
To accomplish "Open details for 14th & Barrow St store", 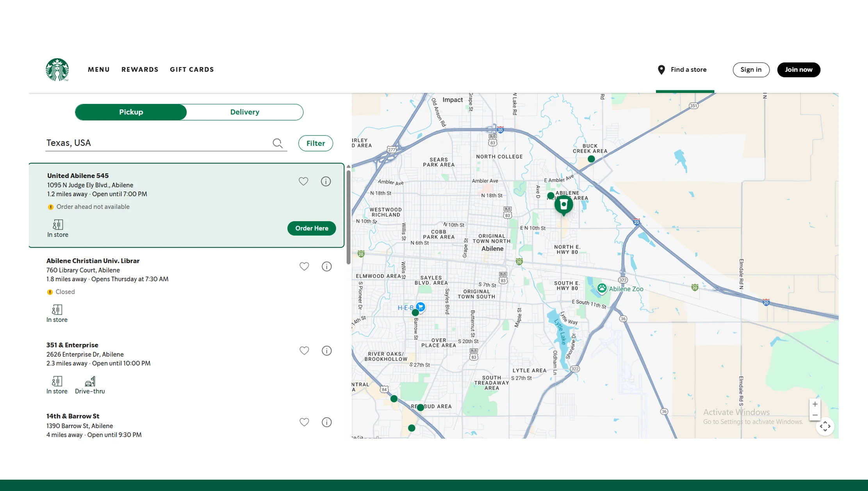I will 326,422.
